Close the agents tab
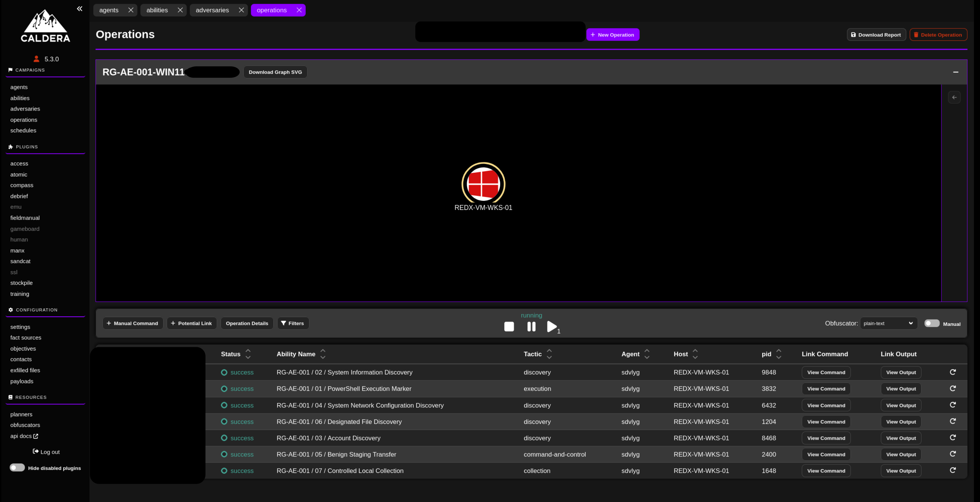The width and height of the screenshot is (980, 502). click(131, 10)
